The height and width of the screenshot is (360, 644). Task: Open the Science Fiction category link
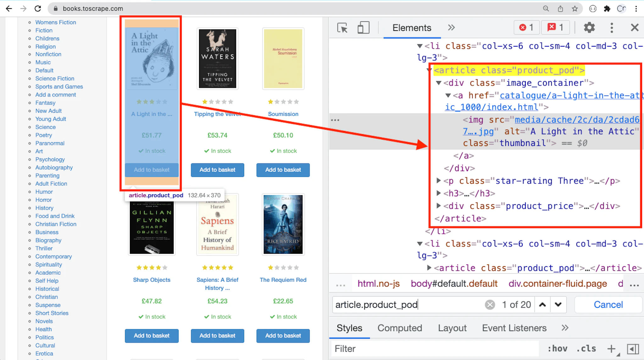click(55, 79)
